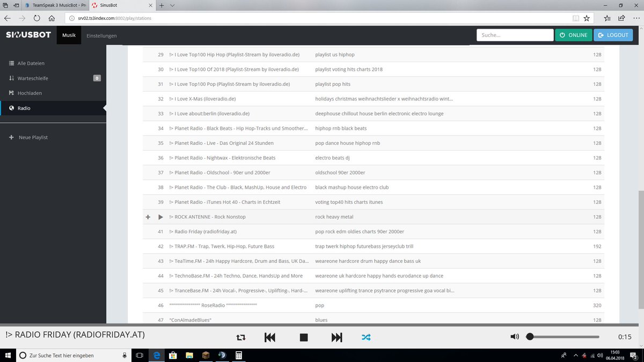Viewport: 644px width, 362px height.
Task: Go back in the browser
Action: [8, 18]
